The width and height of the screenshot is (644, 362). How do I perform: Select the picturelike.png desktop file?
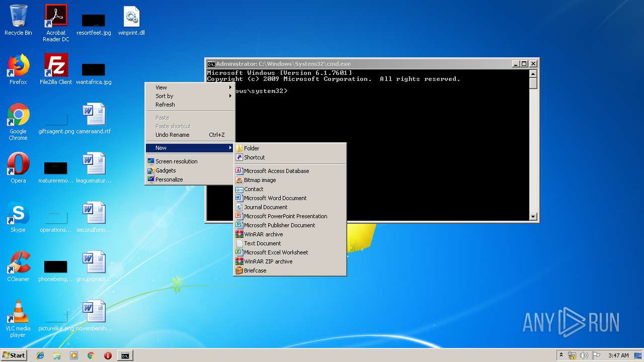[56, 321]
